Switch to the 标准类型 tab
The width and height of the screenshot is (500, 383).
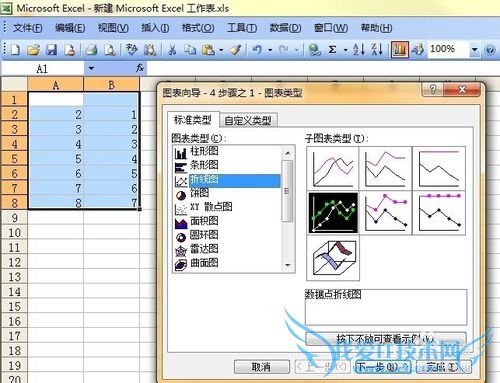pos(193,120)
